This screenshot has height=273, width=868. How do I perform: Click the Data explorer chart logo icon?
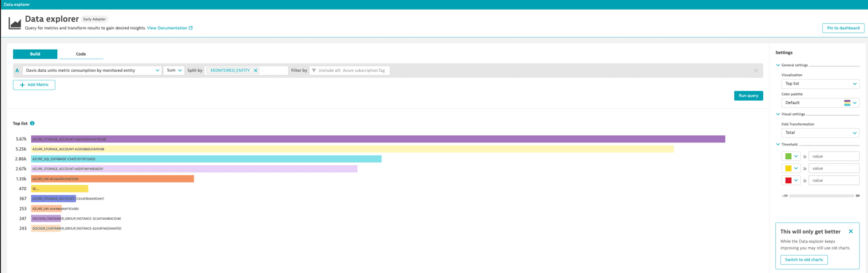15,23
